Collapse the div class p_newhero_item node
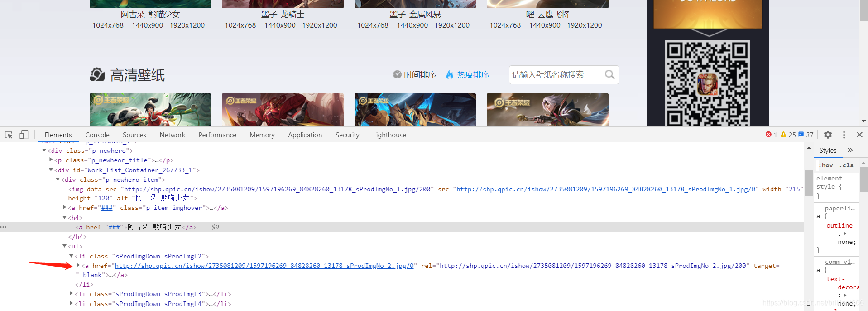 tap(58, 179)
